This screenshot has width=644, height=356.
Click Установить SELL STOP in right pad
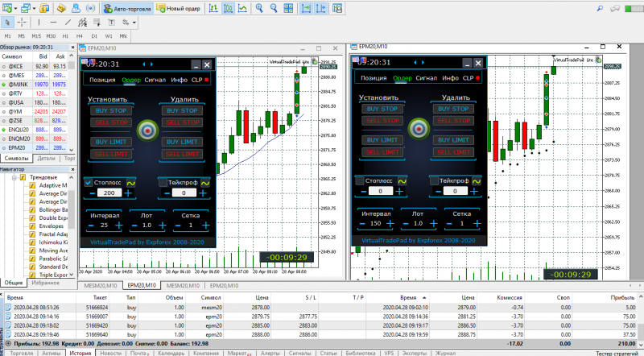pyautogui.click(x=382, y=121)
